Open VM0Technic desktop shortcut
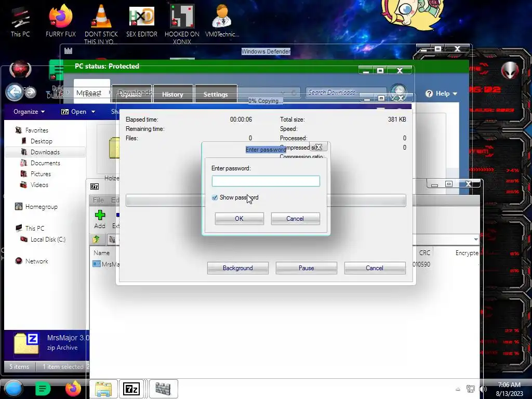This screenshot has width=532, height=399. coord(222,21)
